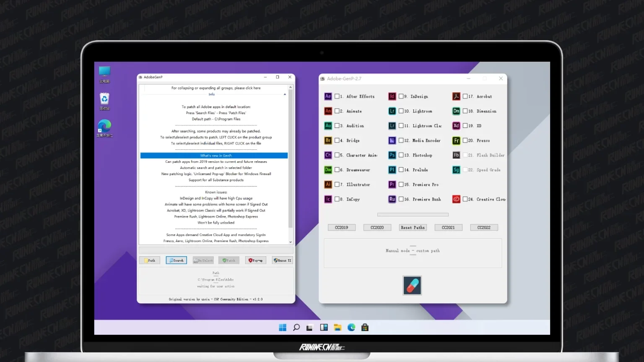Click the InDesign (Id) app icon
This screenshot has width=644, height=362.
click(x=392, y=96)
